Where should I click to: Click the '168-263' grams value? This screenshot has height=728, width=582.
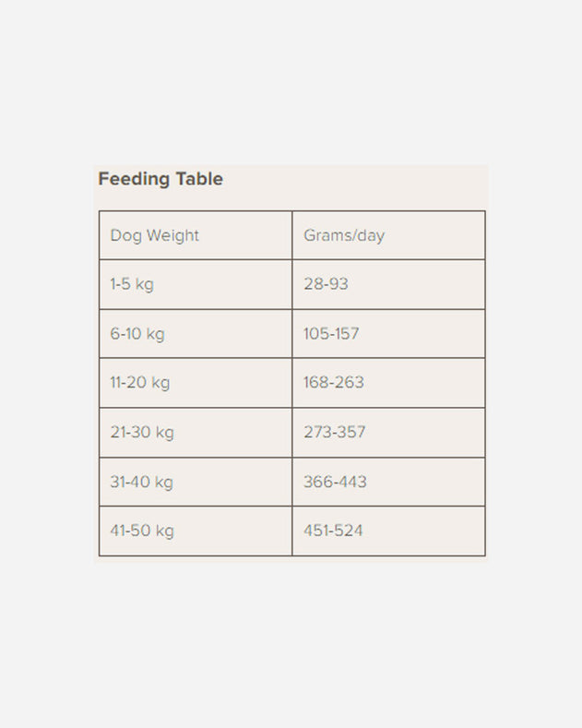coord(334,383)
